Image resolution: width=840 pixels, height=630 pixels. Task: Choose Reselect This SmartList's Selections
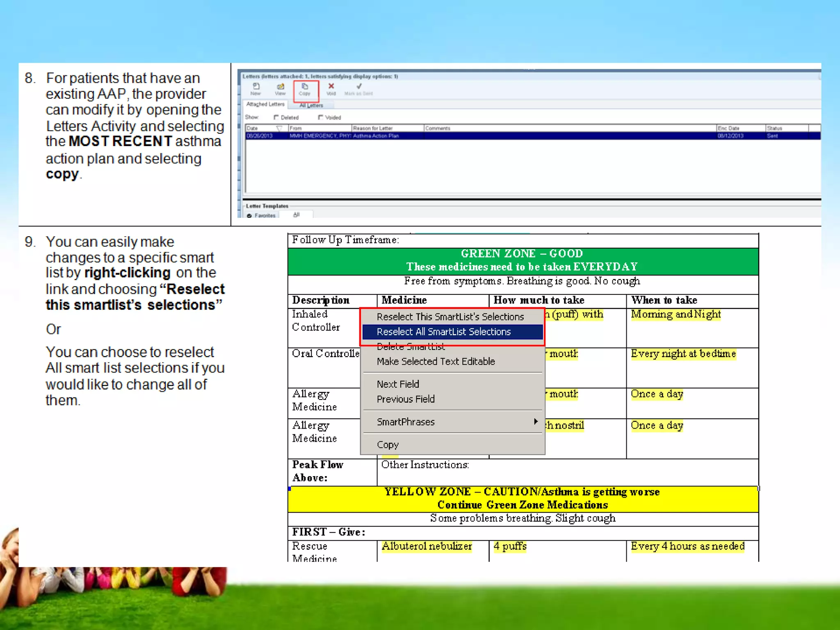pyautogui.click(x=450, y=317)
